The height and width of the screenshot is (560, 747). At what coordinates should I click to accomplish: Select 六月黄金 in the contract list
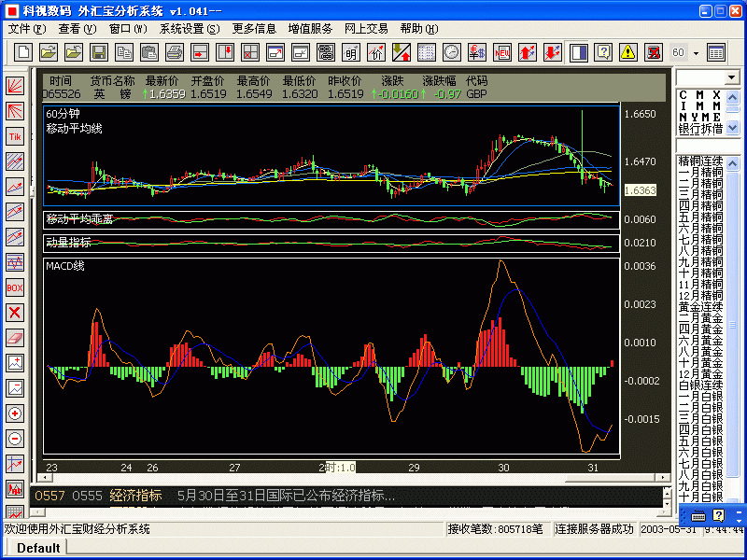pyautogui.click(x=700, y=340)
